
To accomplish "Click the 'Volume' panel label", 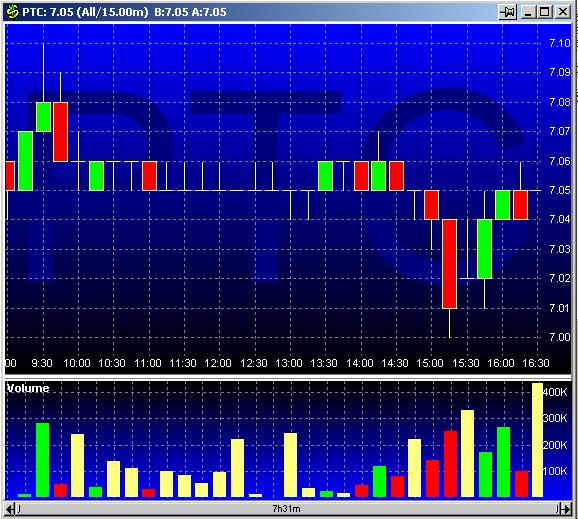I will pos(28,388).
